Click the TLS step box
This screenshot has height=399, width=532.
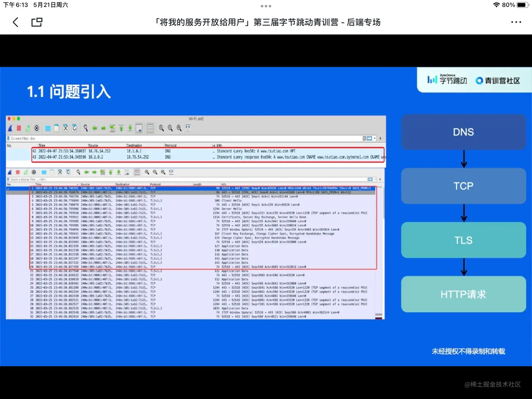point(463,240)
